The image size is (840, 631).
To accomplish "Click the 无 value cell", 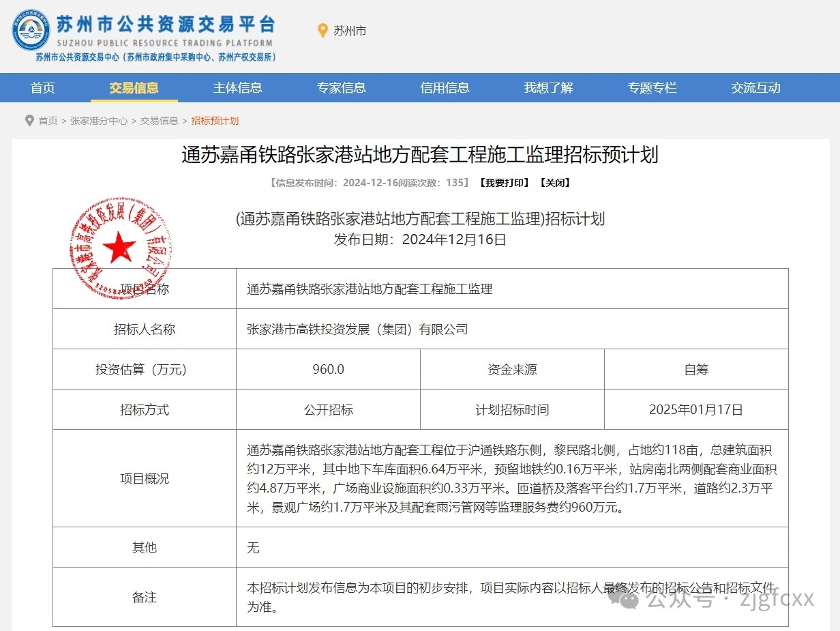I will pos(512,548).
